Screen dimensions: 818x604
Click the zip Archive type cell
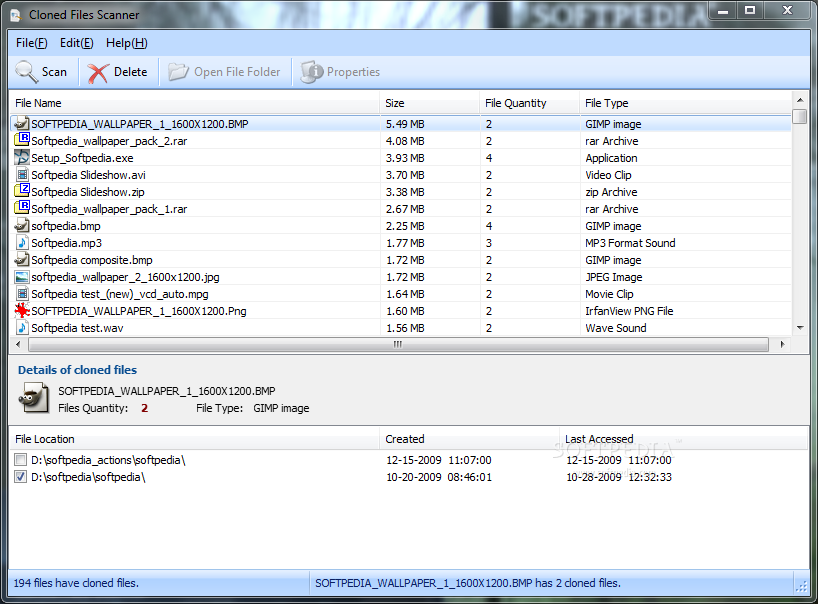tap(611, 192)
